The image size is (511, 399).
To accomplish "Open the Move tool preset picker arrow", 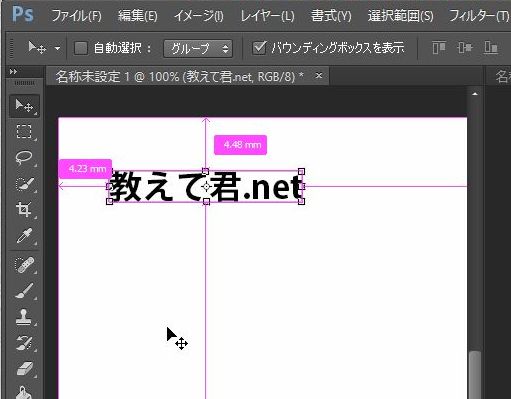I will coord(57,48).
